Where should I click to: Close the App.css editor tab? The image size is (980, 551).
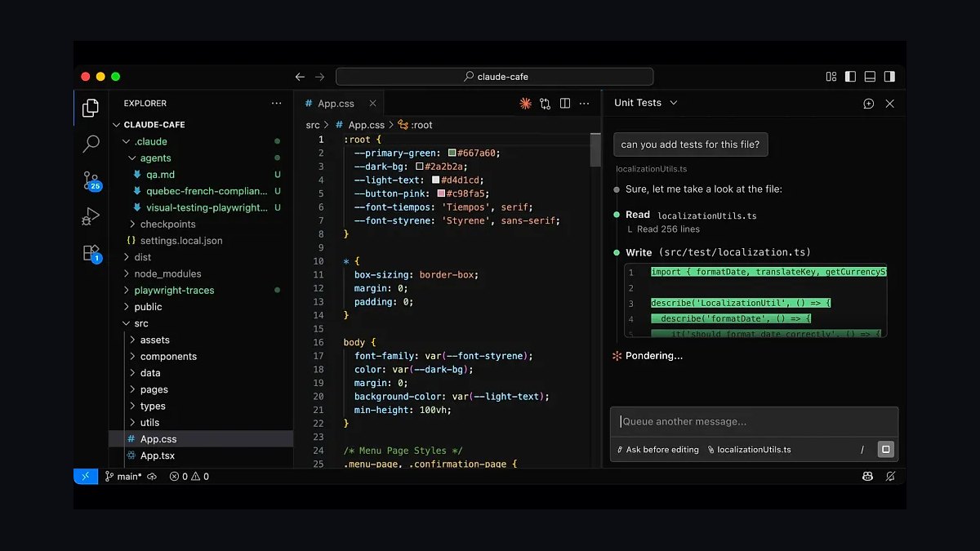pos(373,104)
